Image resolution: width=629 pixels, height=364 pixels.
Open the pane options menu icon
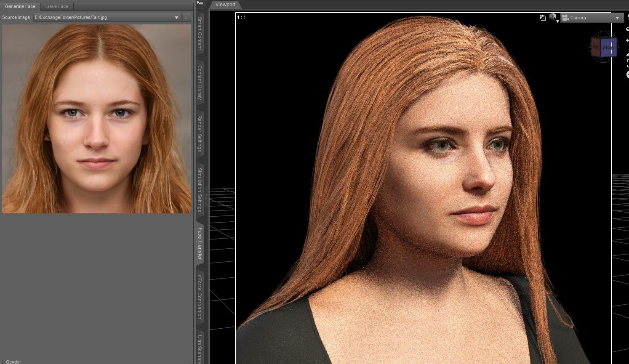[200, 4]
